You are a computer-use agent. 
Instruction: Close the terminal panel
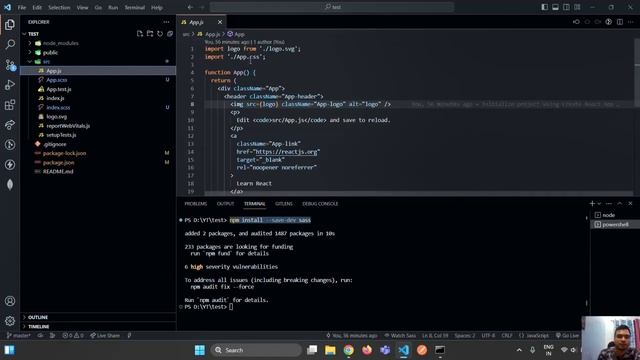point(630,203)
